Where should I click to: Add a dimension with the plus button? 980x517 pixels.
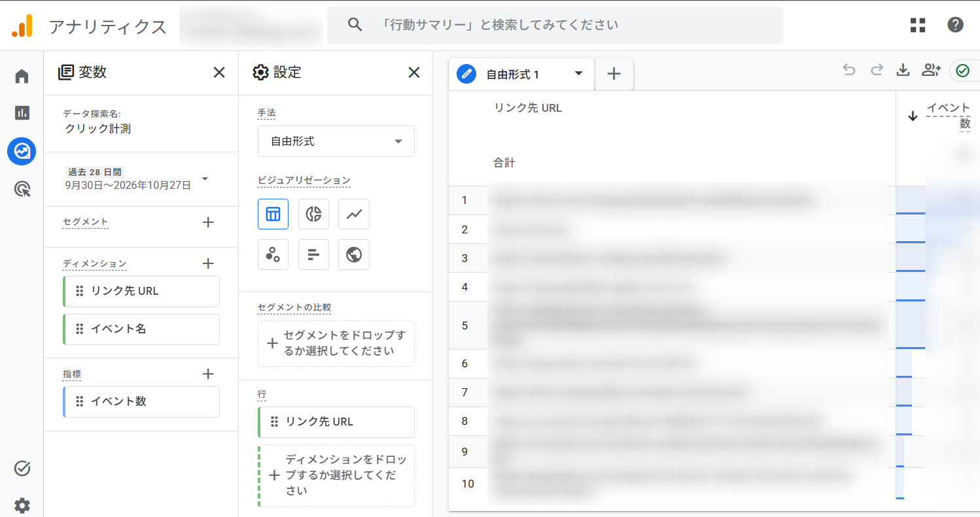(x=208, y=263)
